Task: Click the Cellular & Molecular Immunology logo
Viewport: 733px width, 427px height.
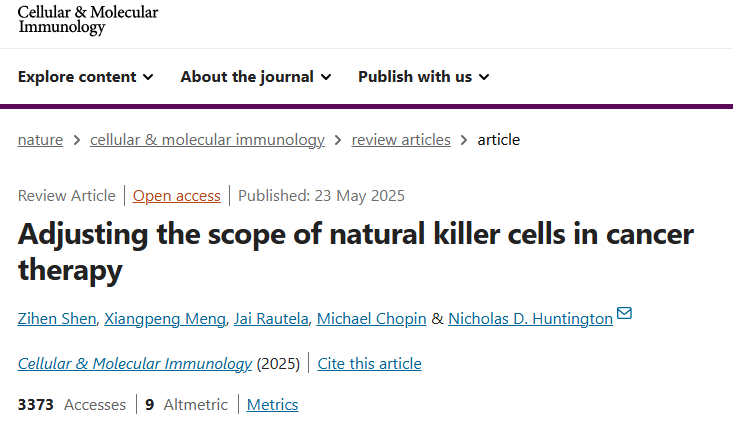Action: (x=88, y=20)
